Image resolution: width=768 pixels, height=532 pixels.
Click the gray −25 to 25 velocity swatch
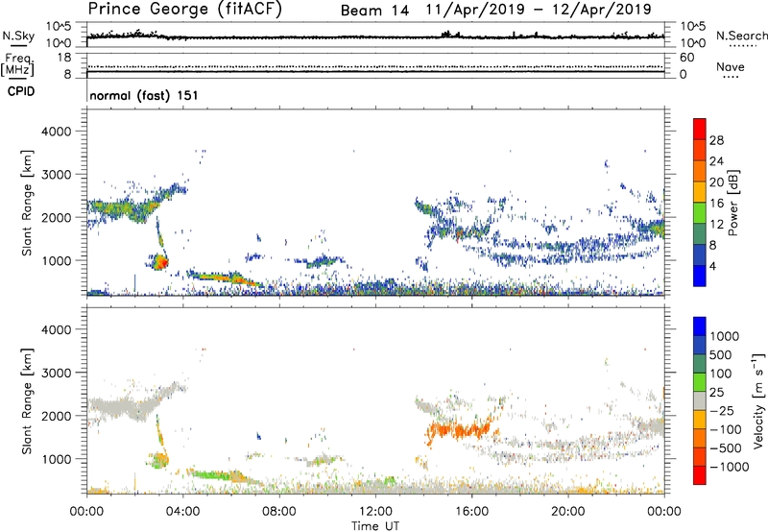tap(700, 400)
